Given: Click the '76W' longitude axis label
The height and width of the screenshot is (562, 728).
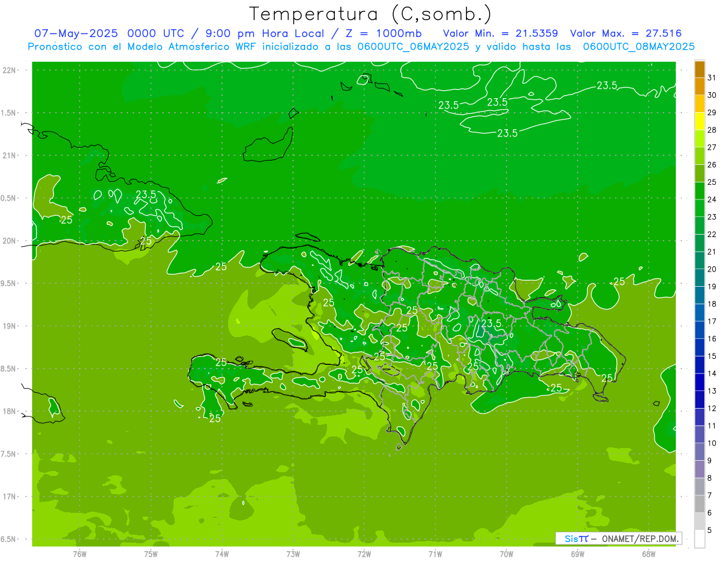Looking at the screenshot, I should [79, 554].
